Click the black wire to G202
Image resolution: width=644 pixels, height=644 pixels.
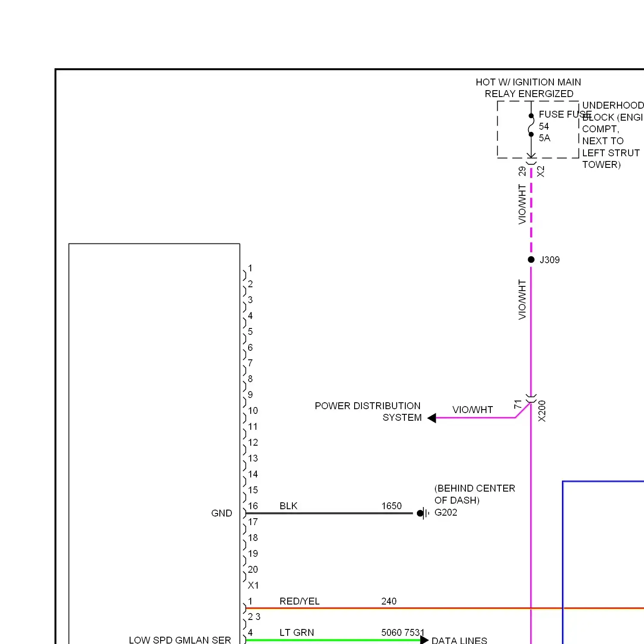coord(329,513)
